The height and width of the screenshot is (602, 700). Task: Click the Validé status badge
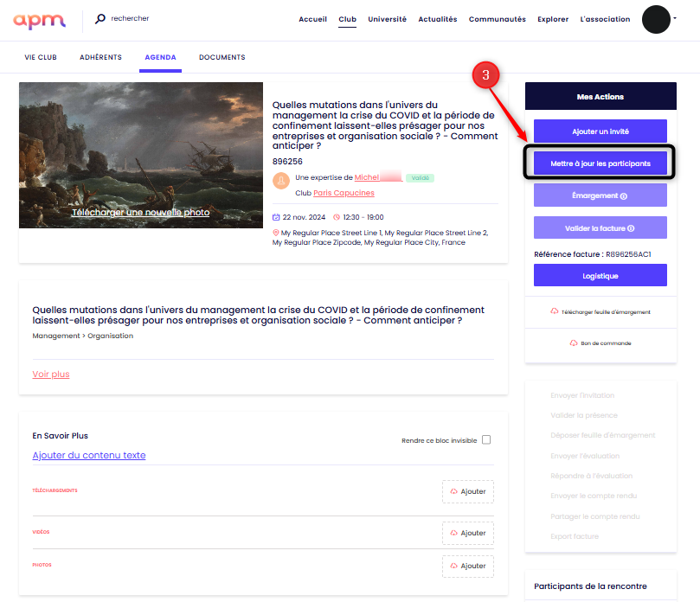pyautogui.click(x=420, y=177)
